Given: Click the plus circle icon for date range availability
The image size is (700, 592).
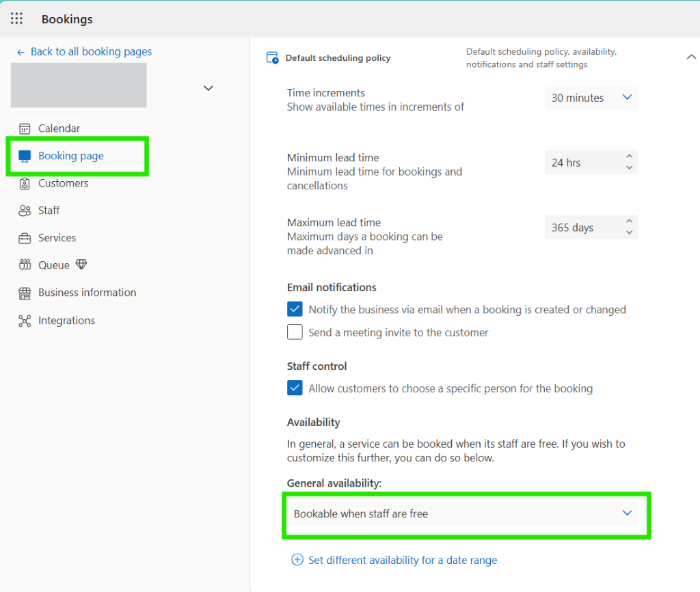Looking at the screenshot, I should click(x=297, y=559).
